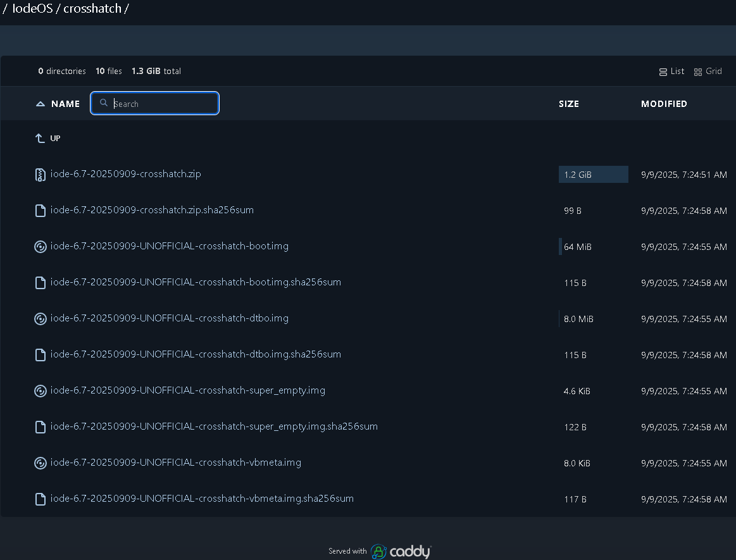Sort files by the Modified column
This screenshot has width=736, height=560.
coord(664,104)
